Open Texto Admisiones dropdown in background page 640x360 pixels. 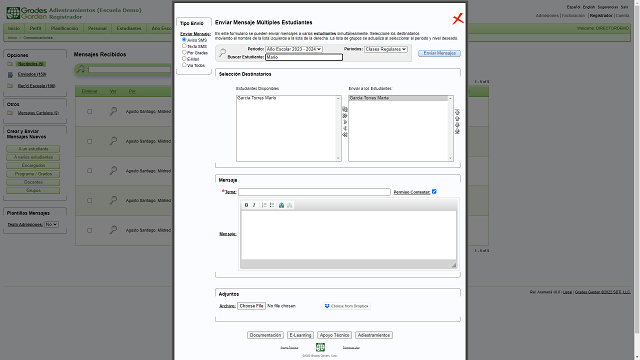51,224
